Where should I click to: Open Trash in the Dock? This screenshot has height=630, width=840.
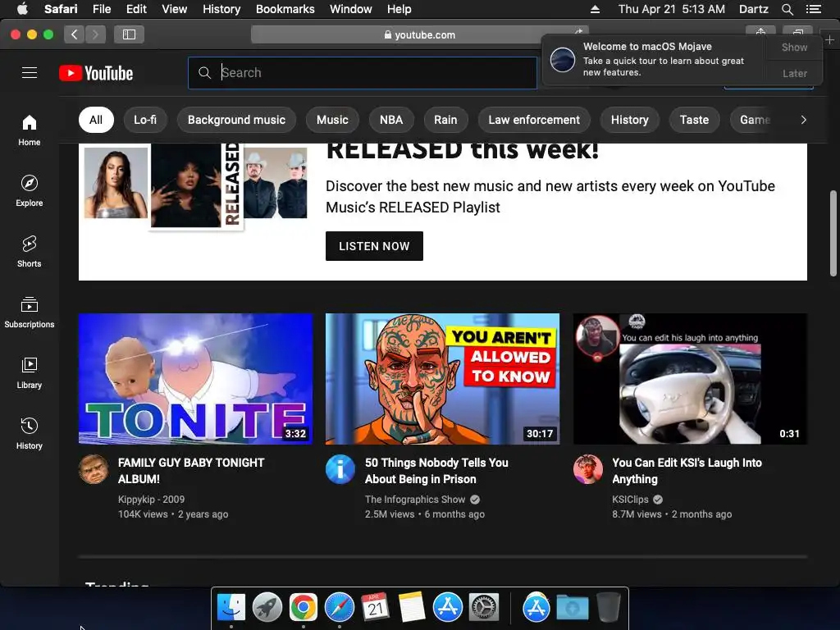coord(609,608)
